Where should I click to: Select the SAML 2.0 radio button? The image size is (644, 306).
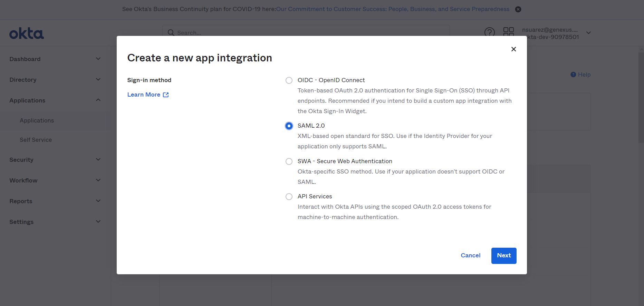[289, 126]
